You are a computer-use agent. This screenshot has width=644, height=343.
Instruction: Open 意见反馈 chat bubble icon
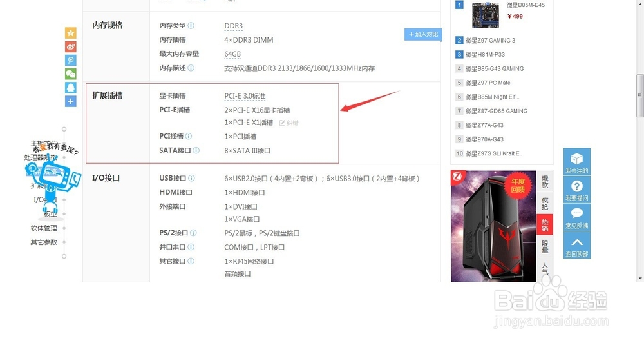576,217
